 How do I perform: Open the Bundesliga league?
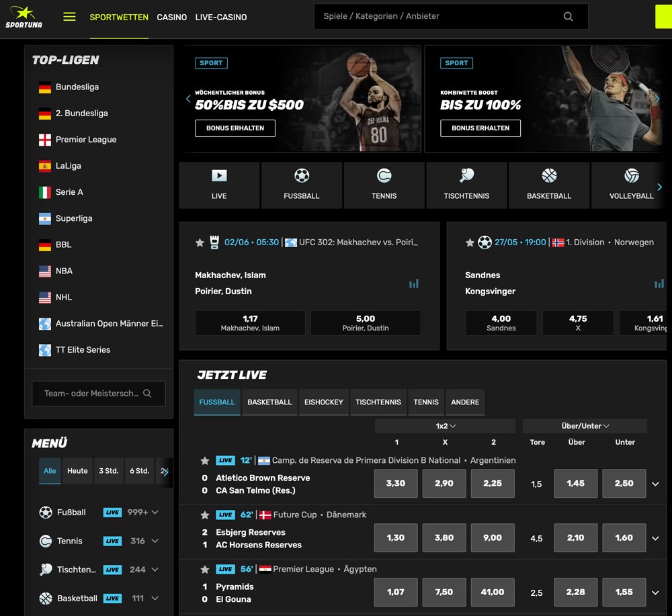coord(77,87)
